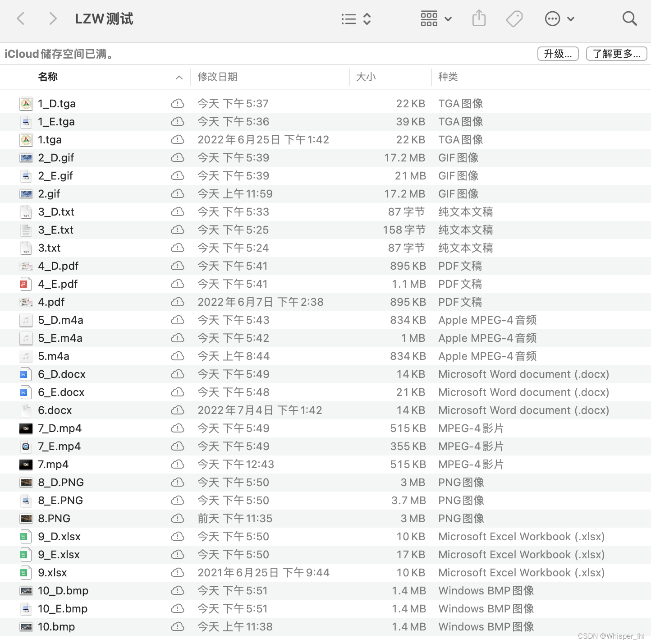Image resolution: width=651 pixels, height=644 pixels.
Task: Click the red PDF icon of 4_E.pdf
Action: pyautogui.click(x=26, y=284)
